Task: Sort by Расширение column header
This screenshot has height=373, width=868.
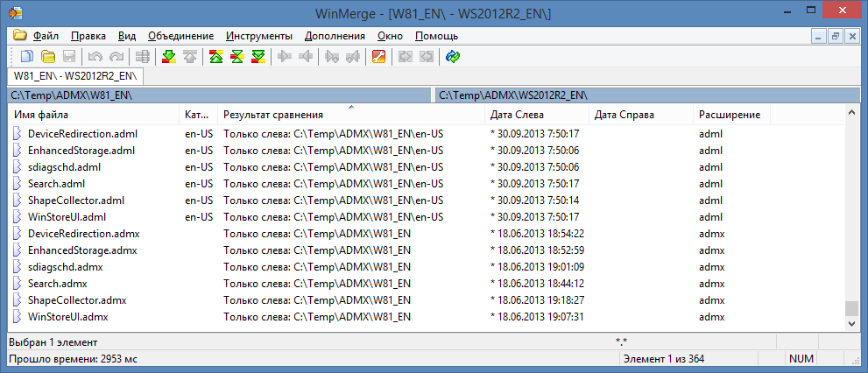Action: click(x=732, y=115)
